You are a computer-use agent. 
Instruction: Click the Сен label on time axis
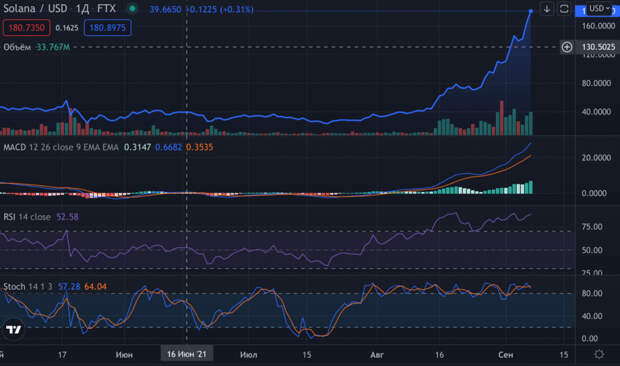505,355
